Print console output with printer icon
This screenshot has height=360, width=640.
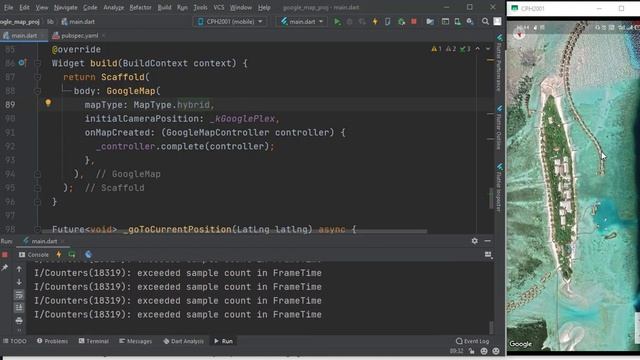tap(19, 321)
